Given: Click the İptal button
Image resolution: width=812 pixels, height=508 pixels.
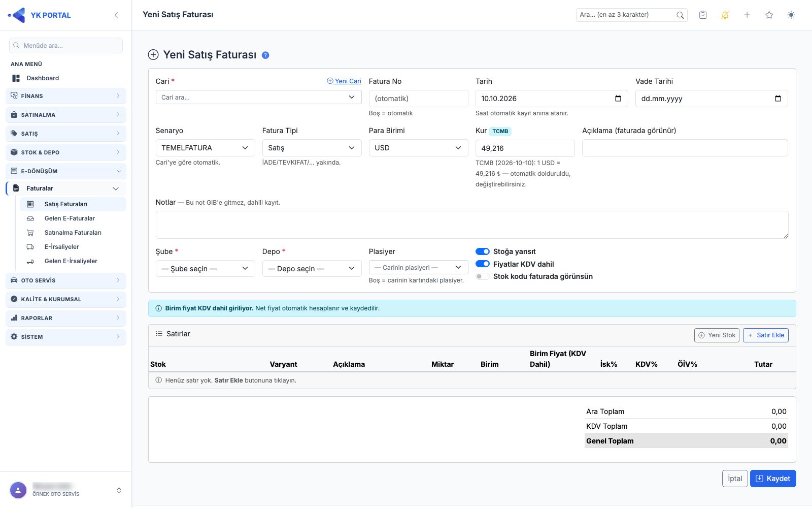Looking at the screenshot, I should 735,479.
